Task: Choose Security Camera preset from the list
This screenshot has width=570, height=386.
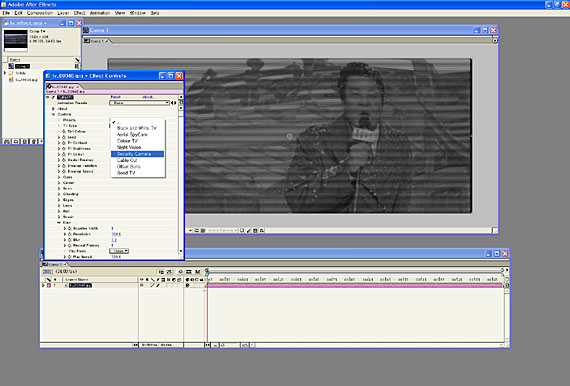Action: coord(137,154)
